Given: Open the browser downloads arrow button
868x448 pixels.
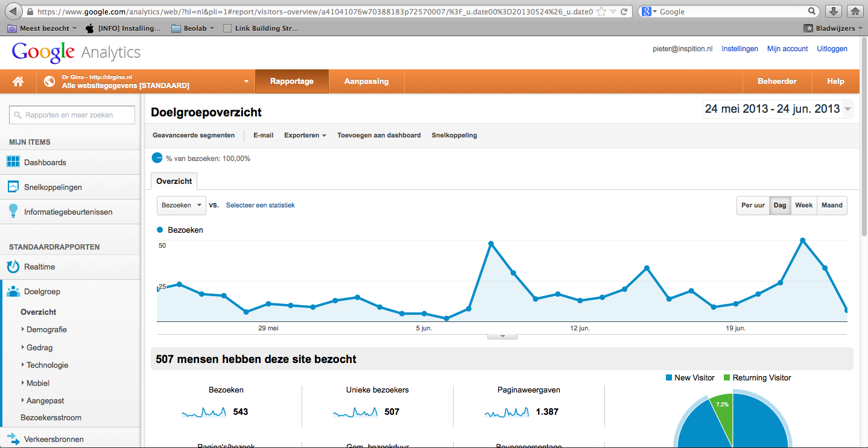Looking at the screenshot, I should [x=833, y=11].
